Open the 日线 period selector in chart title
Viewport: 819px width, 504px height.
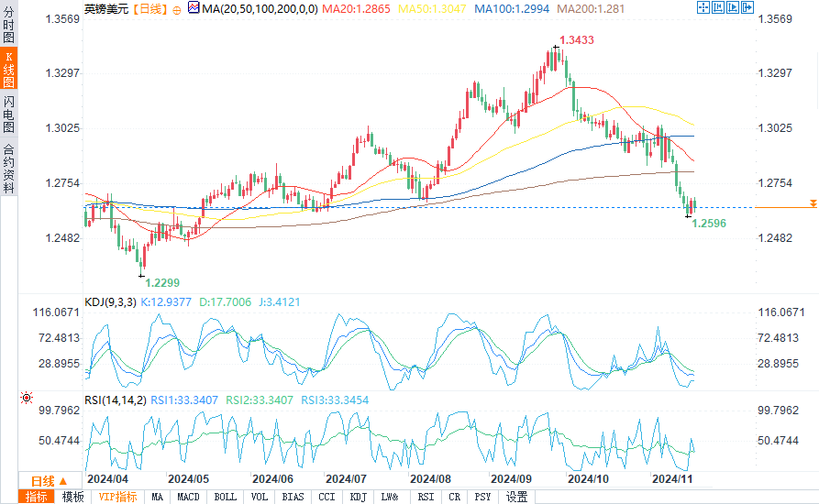pyautogui.click(x=148, y=8)
